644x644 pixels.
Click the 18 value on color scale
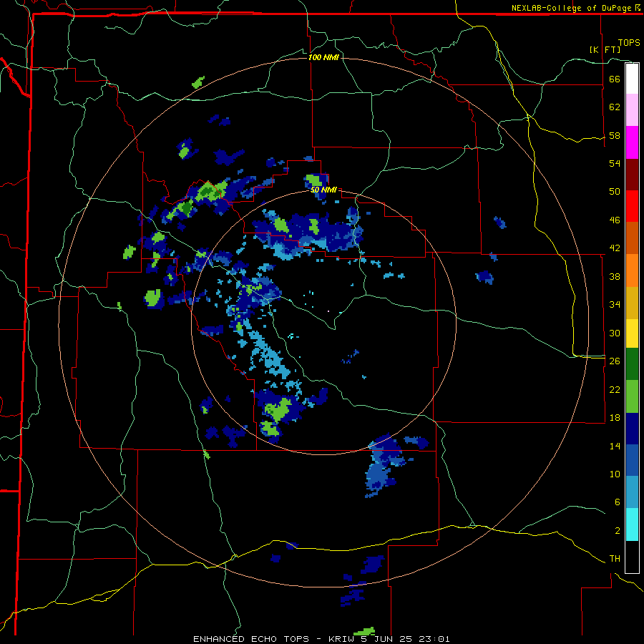pyautogui.click(x=615, y=418)
